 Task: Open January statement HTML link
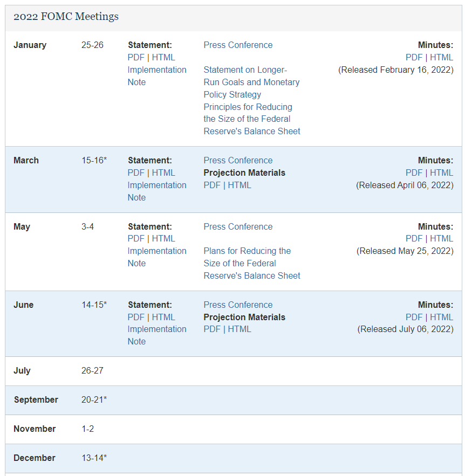pos(163,57)
